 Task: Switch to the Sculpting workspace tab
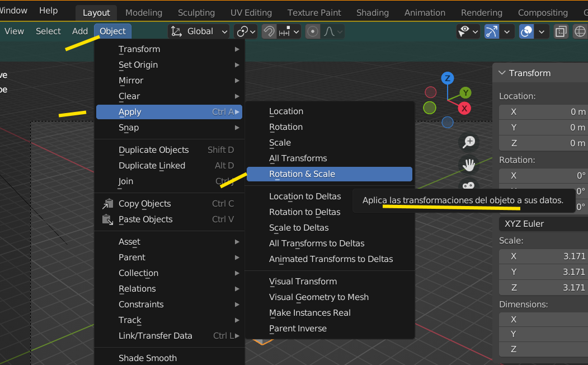[x=196, y=13]
